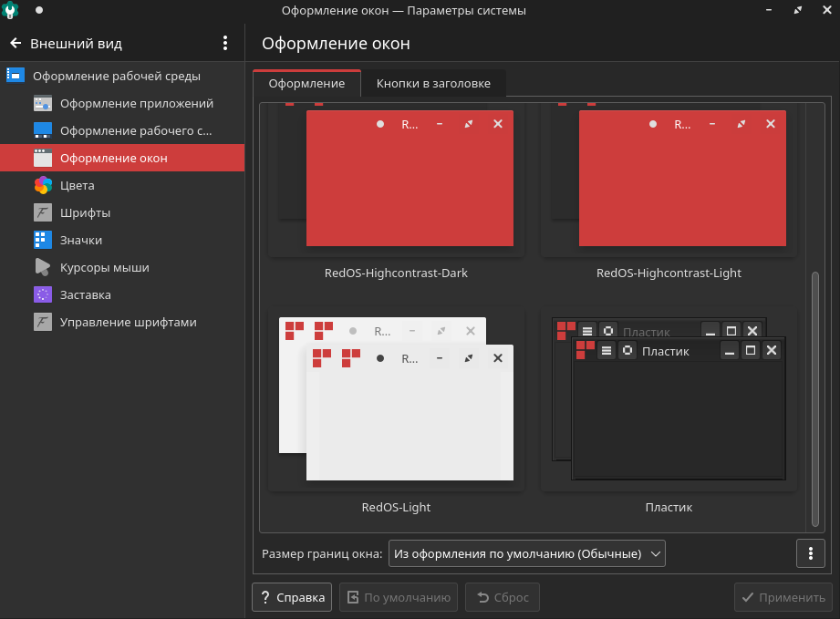840x619 pixels.
Task: Open the three-dot options button beside border size
Action: 810,553
